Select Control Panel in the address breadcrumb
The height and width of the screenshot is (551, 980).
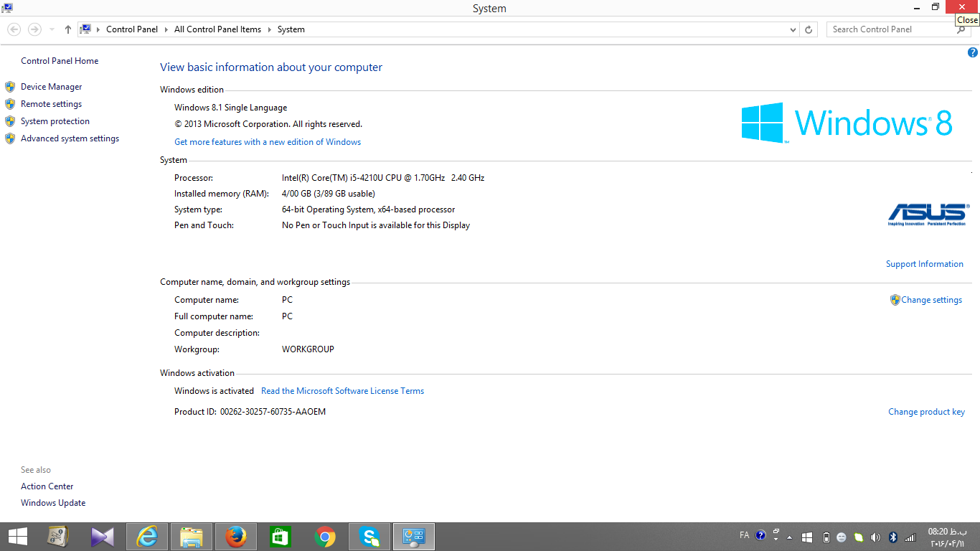point(132,29)
